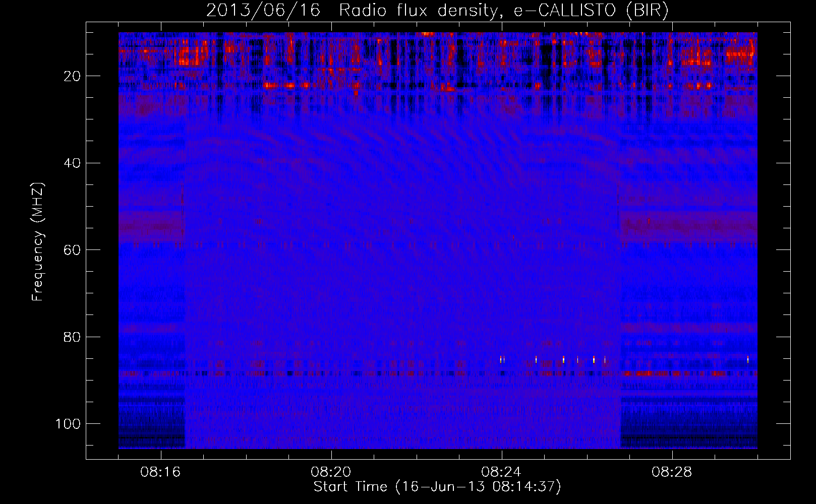Click the 'Frequency (MHZ)' axis label
816x504 pixels.
click(x=38, y=242)
